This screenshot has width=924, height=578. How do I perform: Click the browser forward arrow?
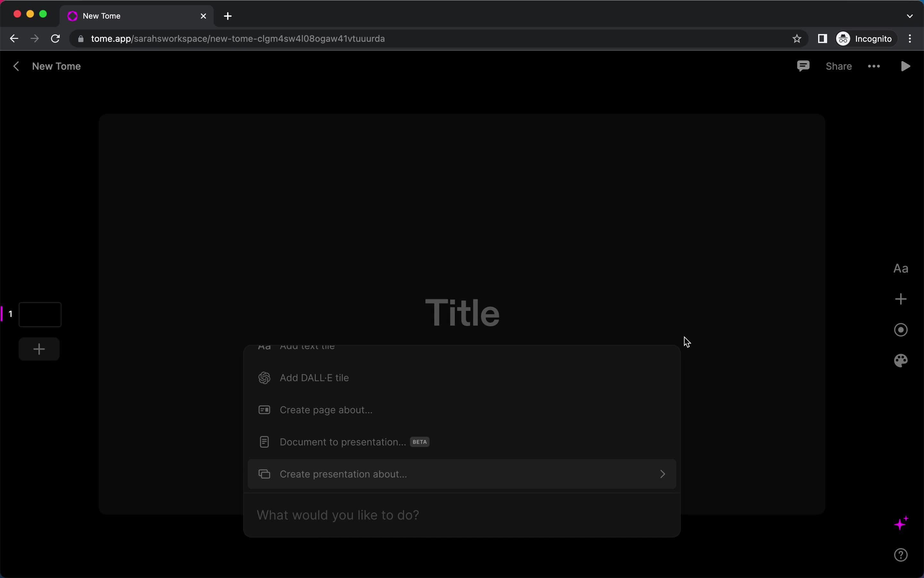(35, 39)
